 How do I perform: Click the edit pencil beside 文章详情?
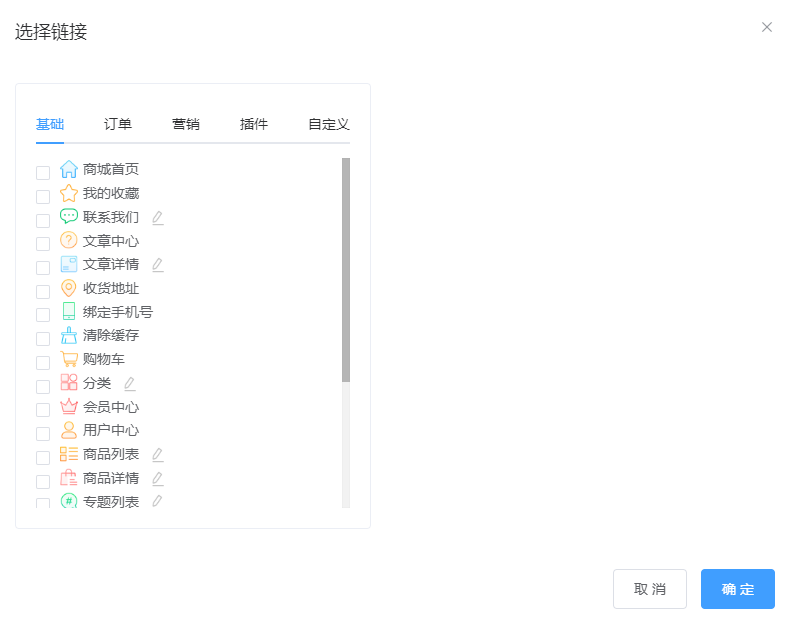click(x=157, y=265)
